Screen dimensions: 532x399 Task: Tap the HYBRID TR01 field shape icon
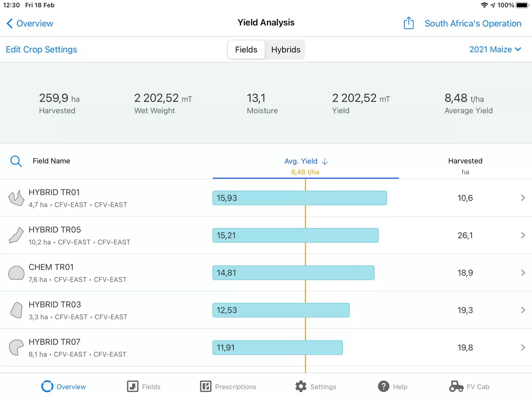pos(16,198)
